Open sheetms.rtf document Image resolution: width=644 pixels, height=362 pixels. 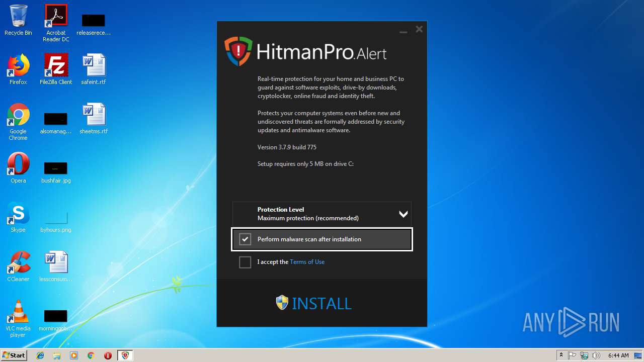[94, 119]
